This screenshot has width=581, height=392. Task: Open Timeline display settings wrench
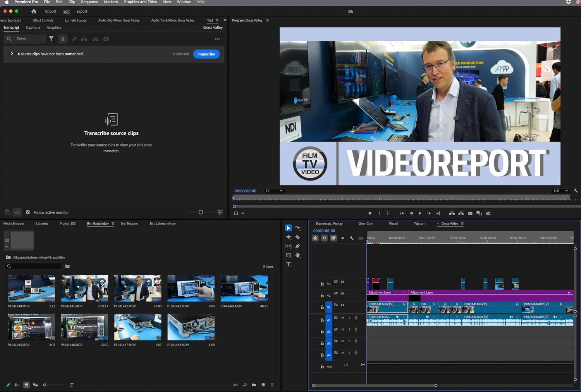[352, 238]
